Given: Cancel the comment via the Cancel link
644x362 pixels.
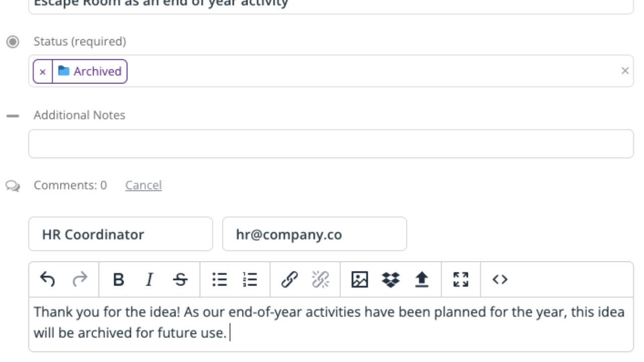Looking at the screenshot, I should coord(143,185).
